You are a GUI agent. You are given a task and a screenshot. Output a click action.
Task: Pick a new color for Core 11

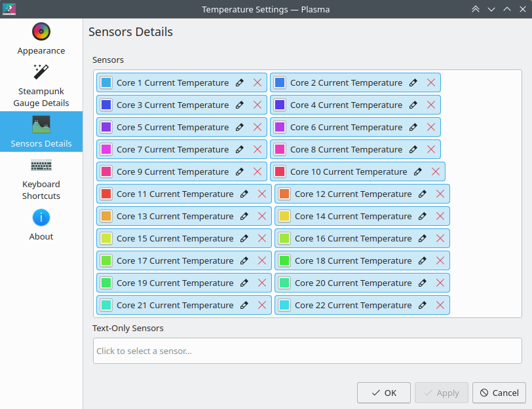tap(106, 194)
